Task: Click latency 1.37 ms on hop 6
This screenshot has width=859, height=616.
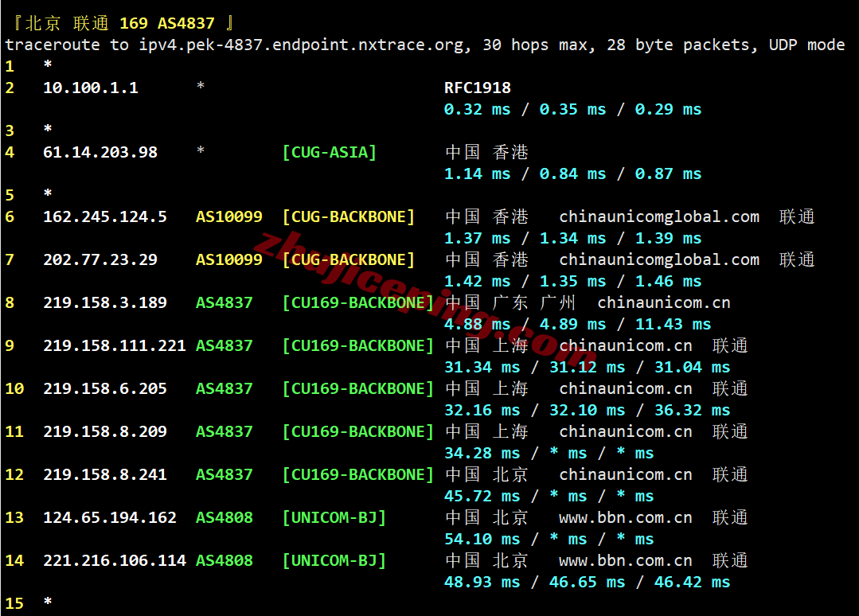Action: pos(477,239)
